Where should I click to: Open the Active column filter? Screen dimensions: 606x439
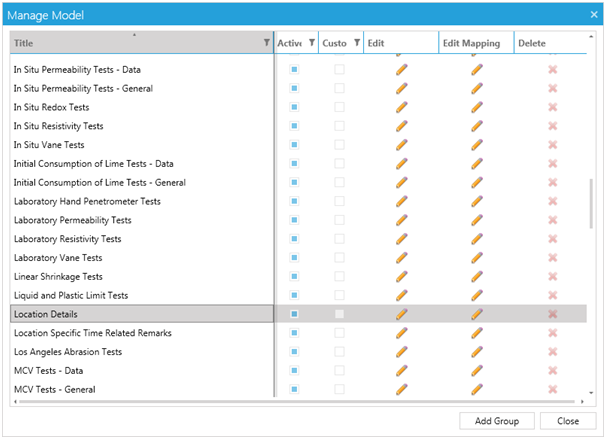[x=311, y=43]
